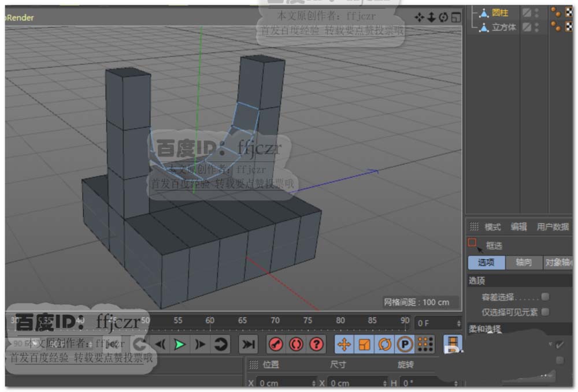Click the coordinate panel dotted grip icon
The height and width of the screenshot is (392, 578).
(254, 365)
